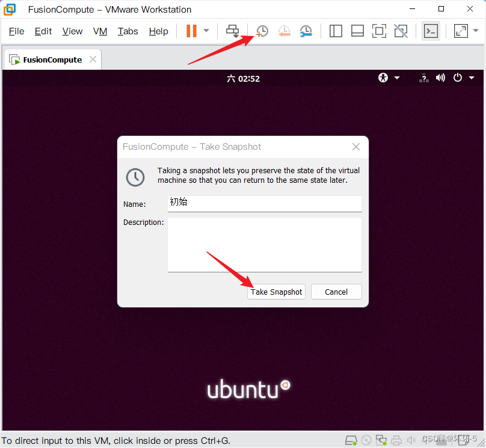486x448 pixels.
Task: Open Ubuntu accessibility menu icon
Action: pos(383,78)
